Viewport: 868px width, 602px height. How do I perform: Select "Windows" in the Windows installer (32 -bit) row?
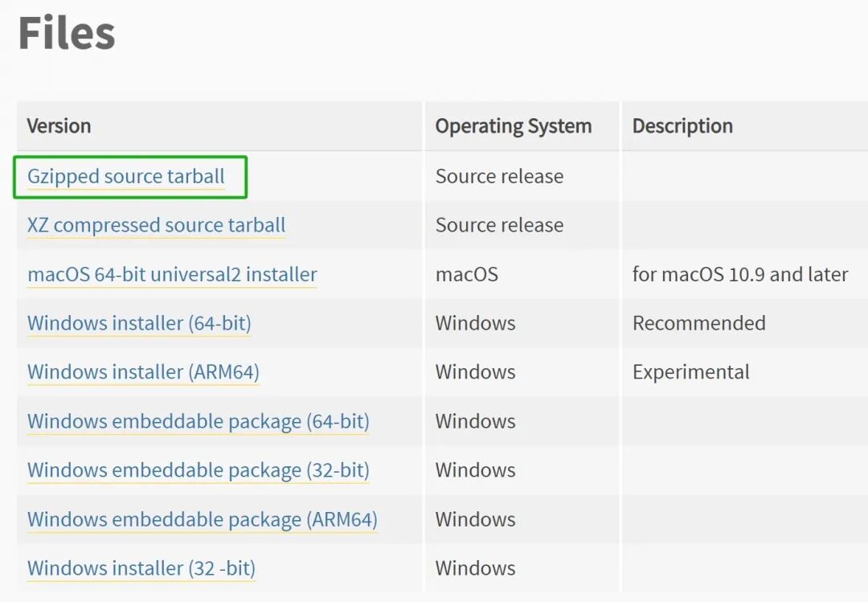click(x=476, y=567)
